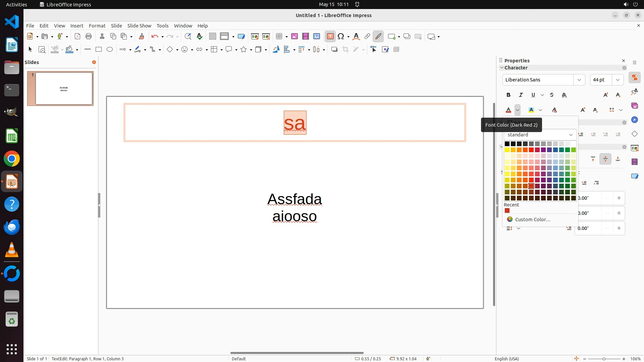
Task: Select the Rectangle shape tool
Action: pyautogui.click(x=99, y=50)
